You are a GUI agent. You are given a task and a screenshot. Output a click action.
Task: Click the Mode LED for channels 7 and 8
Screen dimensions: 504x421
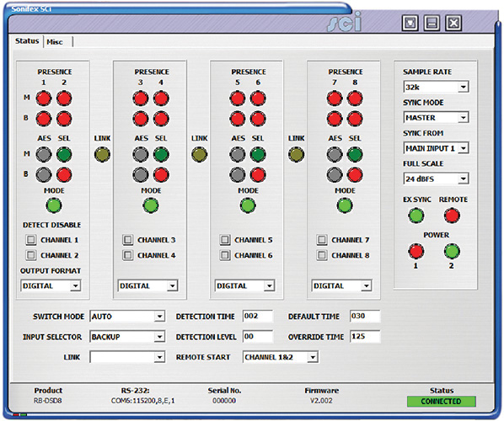pyautogui.click(x=345, y=205)
